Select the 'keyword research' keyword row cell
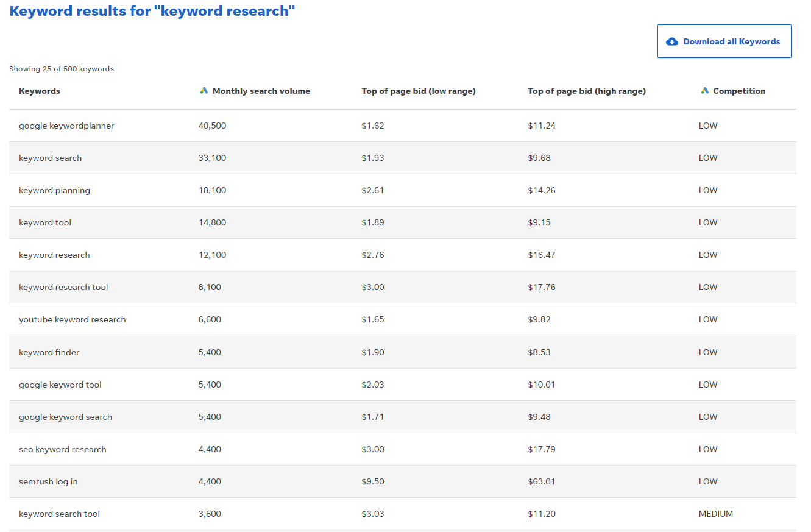The image size is (811, 532). tap(54, 255)
